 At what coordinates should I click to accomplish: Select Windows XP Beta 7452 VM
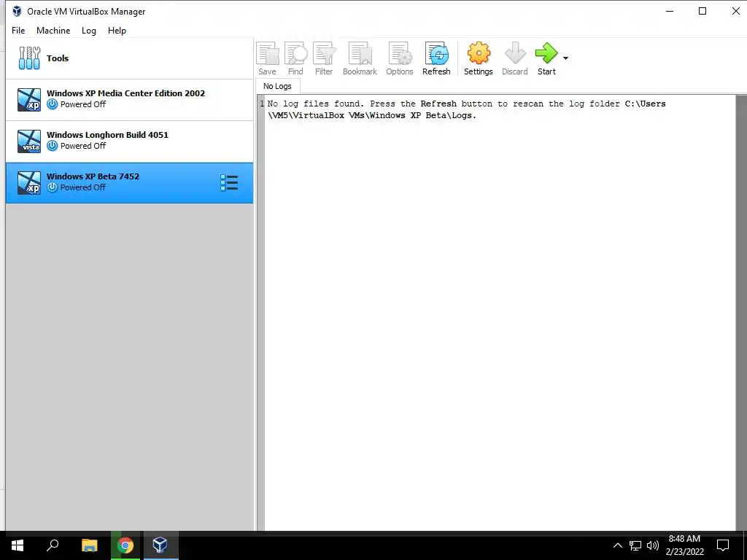130,183
